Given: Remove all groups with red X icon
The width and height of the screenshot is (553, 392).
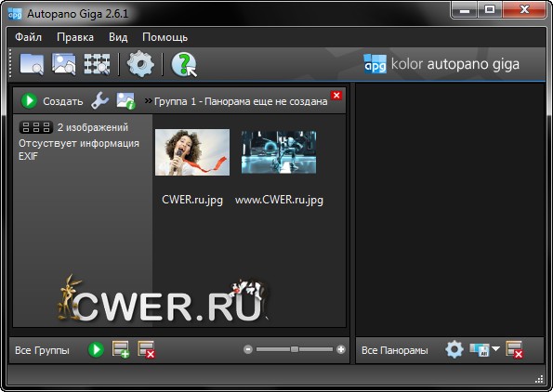Looking at the screenshot, I should tap(146, 349).
